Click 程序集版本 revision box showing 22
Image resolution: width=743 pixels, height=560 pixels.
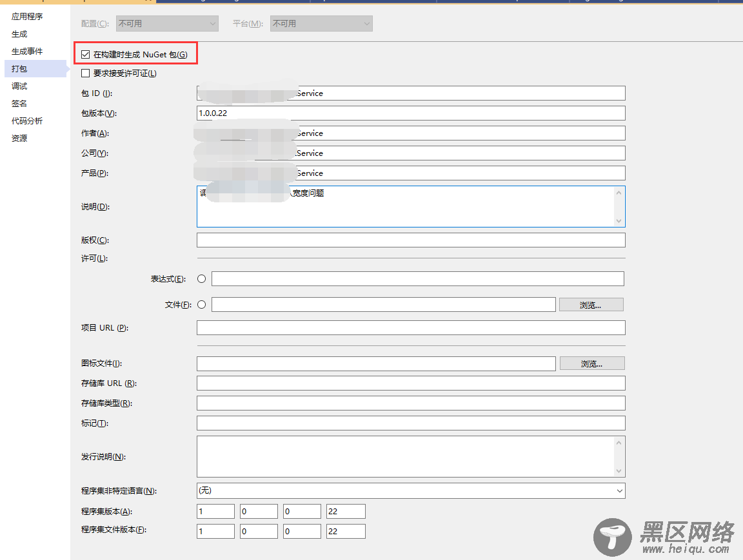pos(346,511)
